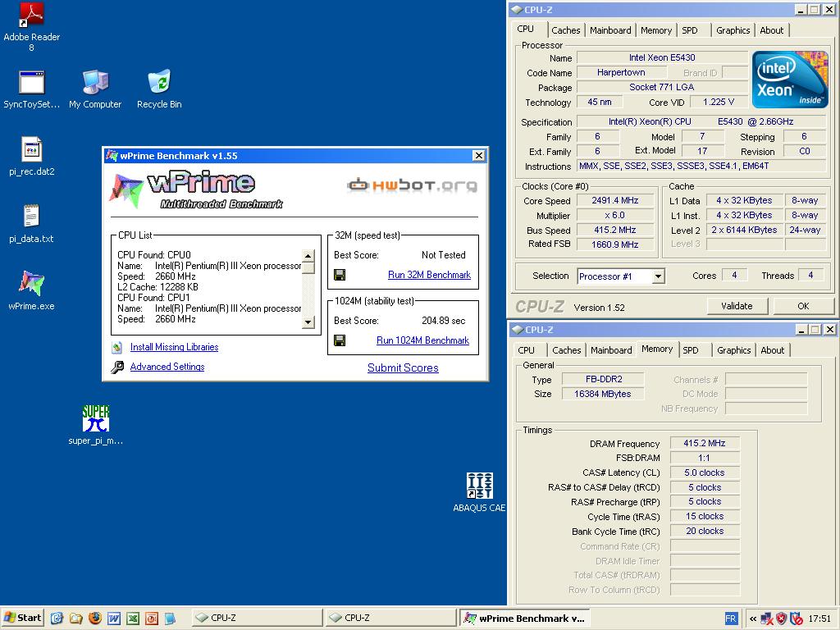
Task: Click the Name field Intel Xeon E5430
Action: click(x=662, y=57)
